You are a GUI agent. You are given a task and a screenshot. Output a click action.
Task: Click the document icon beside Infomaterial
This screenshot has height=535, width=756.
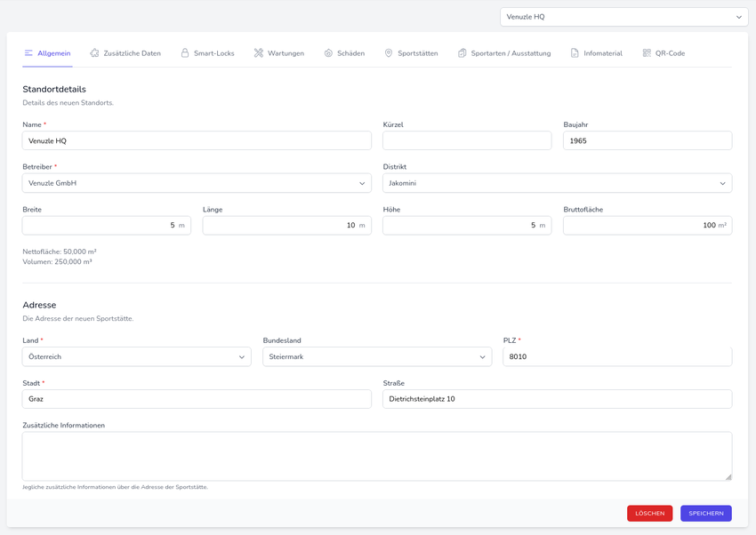click(x=575, y=53)
